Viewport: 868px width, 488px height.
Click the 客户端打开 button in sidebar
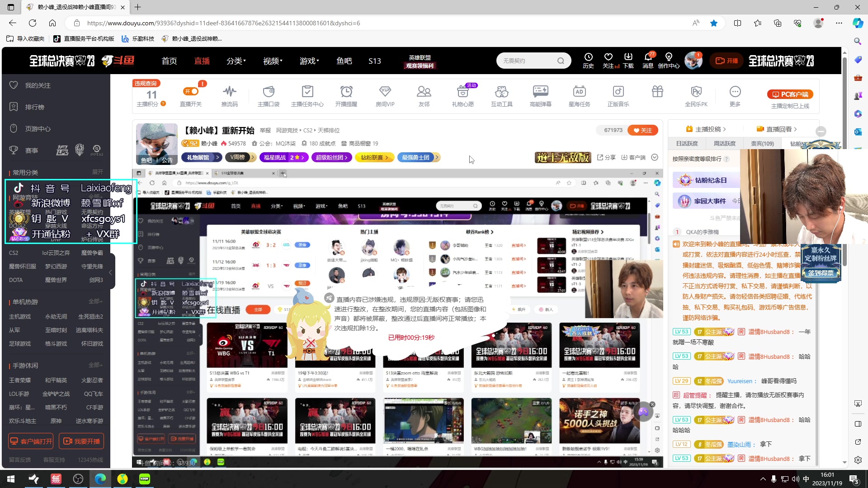[31, 441]
